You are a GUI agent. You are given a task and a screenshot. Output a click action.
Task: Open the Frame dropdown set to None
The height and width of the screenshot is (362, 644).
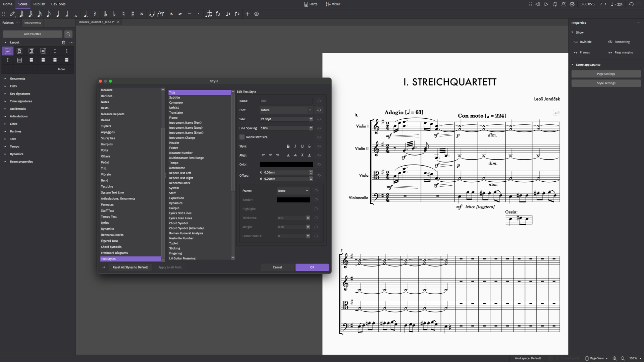(x=292, y=190)
